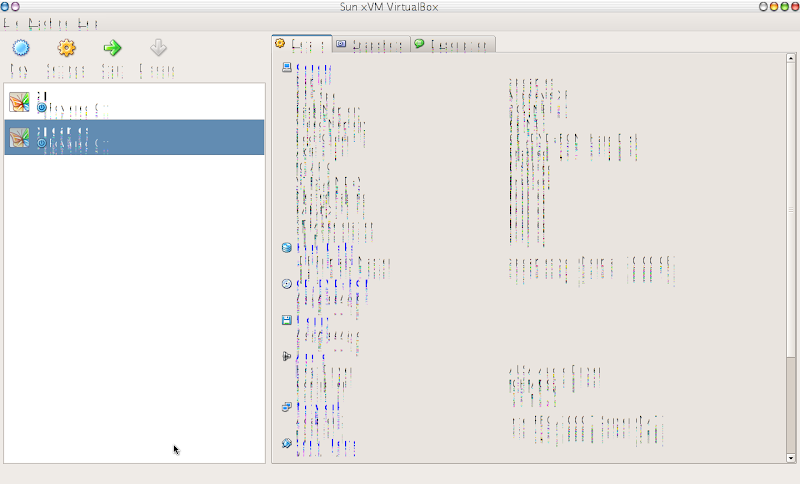Click the first virtual machine's OS icon

click(19, 101)
